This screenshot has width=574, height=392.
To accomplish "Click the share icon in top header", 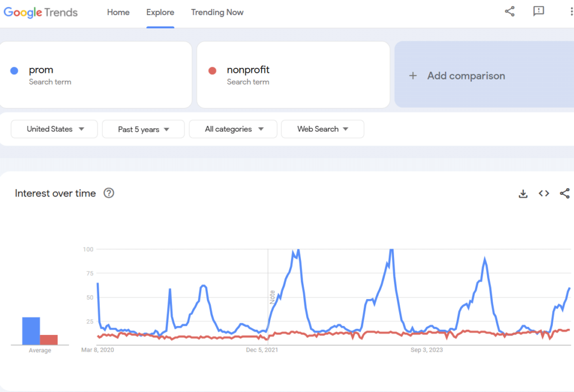I will [510, 12].
